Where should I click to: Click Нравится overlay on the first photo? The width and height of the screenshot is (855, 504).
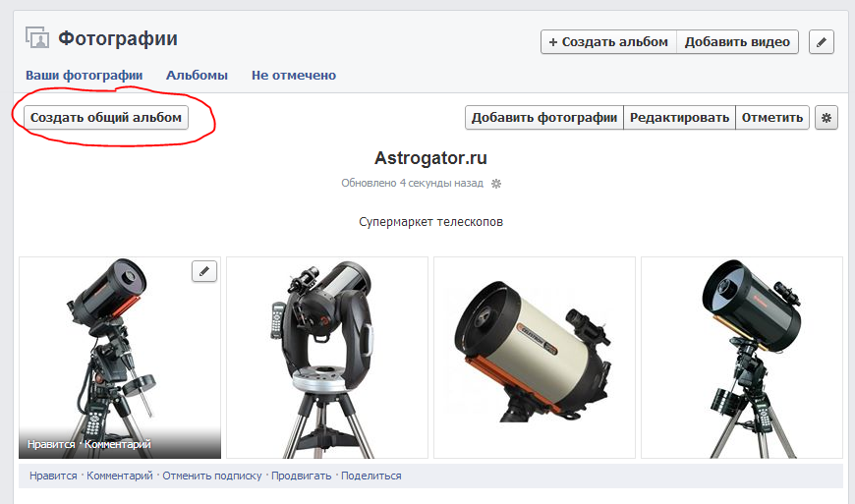(51, 444)
